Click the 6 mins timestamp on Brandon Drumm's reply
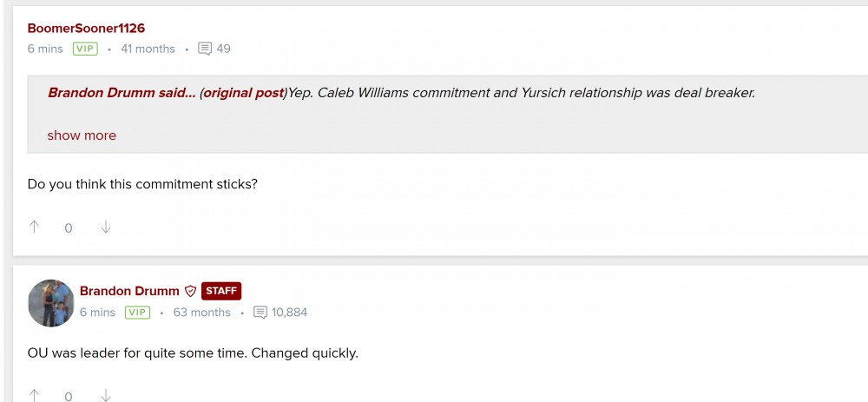The image size is (868, 402). tap(97, 313)
